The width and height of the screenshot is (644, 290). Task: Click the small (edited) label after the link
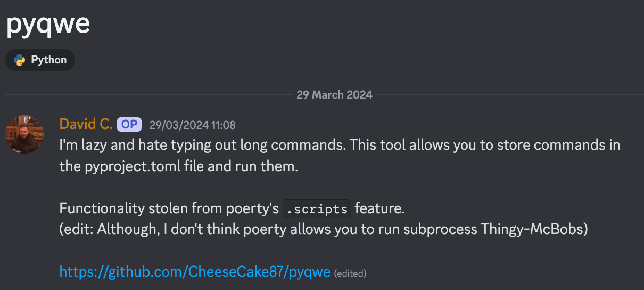coord(350,273)
